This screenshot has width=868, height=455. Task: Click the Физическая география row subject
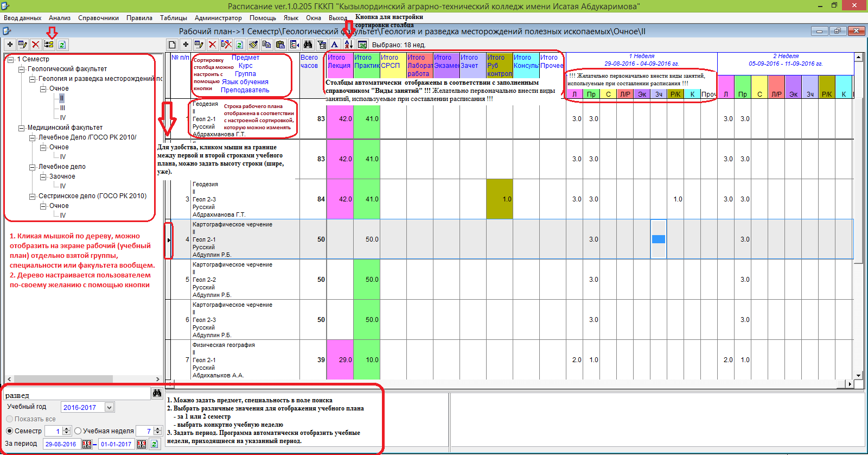click(x=224, y=345)
